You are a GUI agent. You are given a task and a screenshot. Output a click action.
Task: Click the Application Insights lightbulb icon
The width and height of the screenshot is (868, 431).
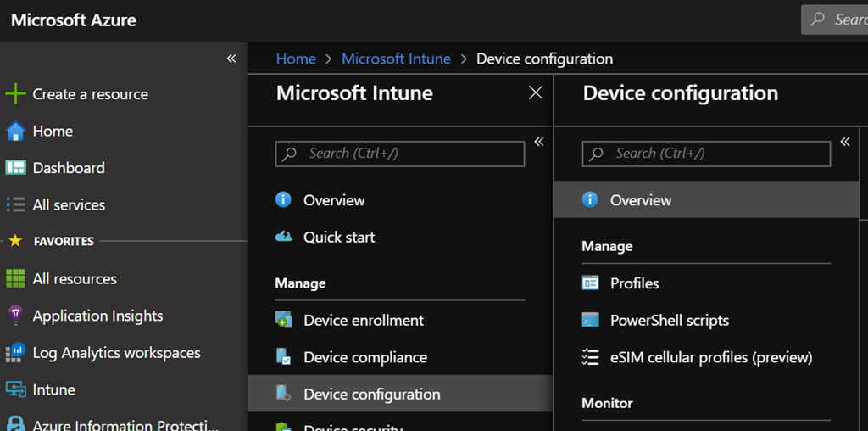point(15,316)
